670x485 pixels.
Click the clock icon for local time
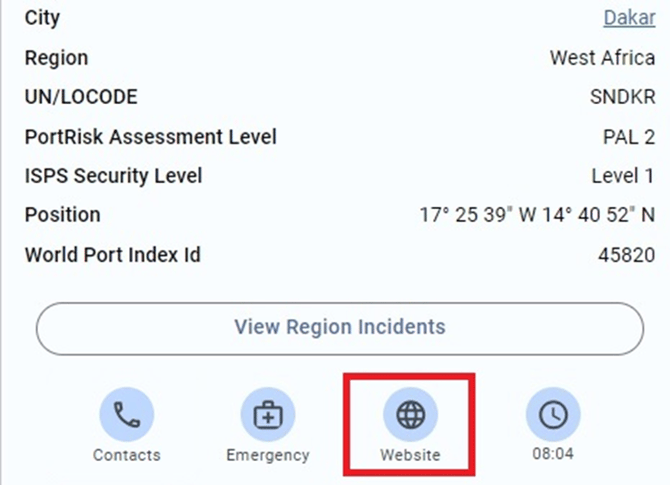553,415
